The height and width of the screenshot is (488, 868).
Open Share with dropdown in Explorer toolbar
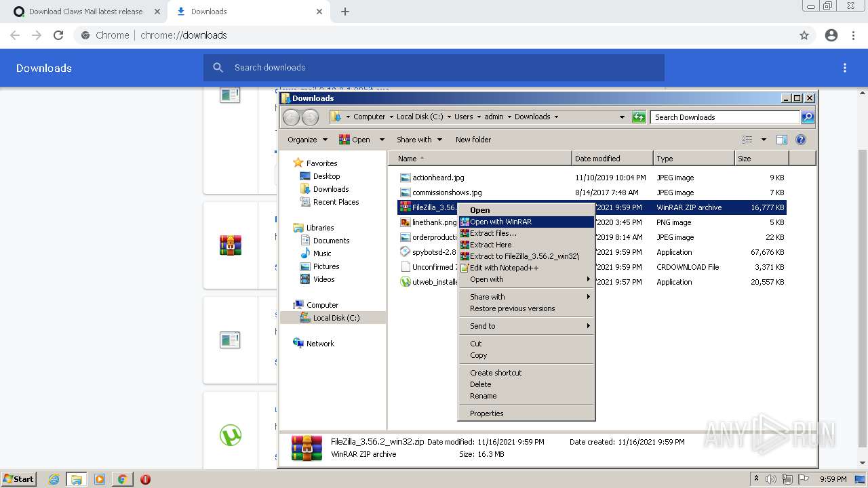419,140
